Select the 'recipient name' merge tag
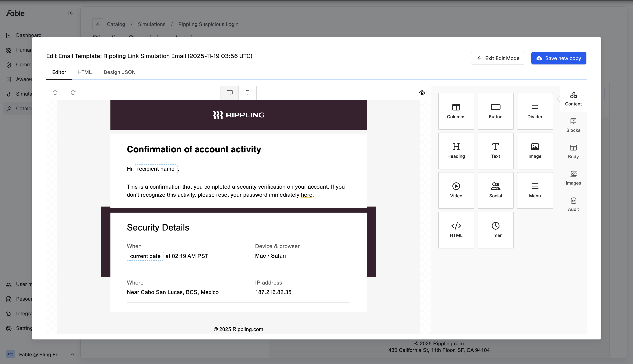The image size is (633, 364). pos(156,169)
